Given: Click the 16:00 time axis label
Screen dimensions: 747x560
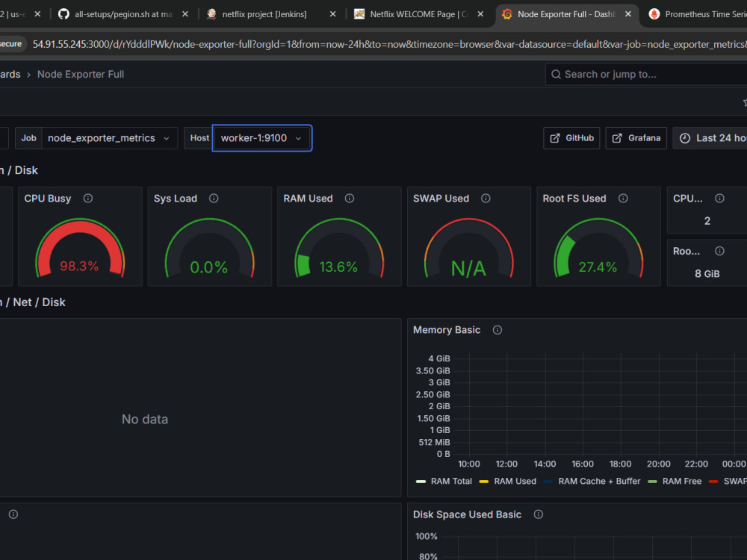Looking at the screenshot, I should tap(583, 464).
